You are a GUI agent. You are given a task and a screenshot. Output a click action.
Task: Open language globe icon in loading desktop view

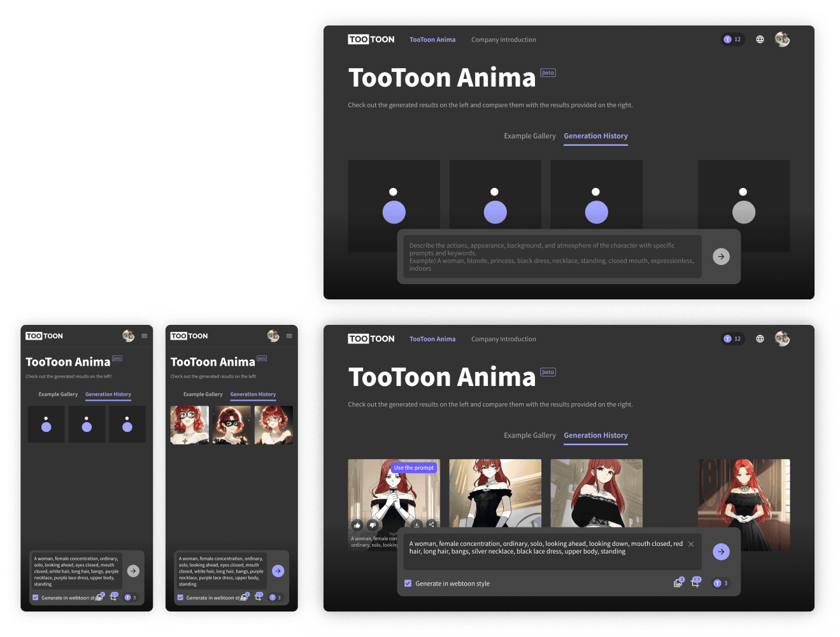point(760,39)
